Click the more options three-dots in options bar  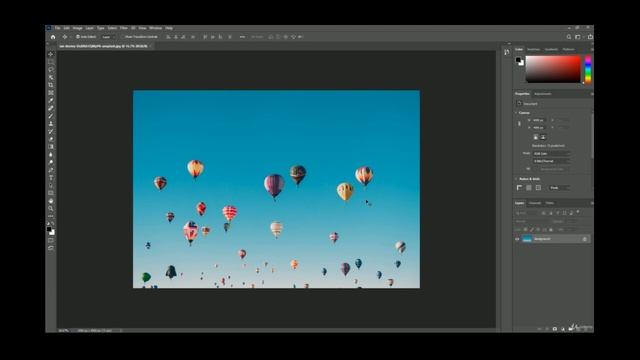pyautogui.click(x=242, y=37)
